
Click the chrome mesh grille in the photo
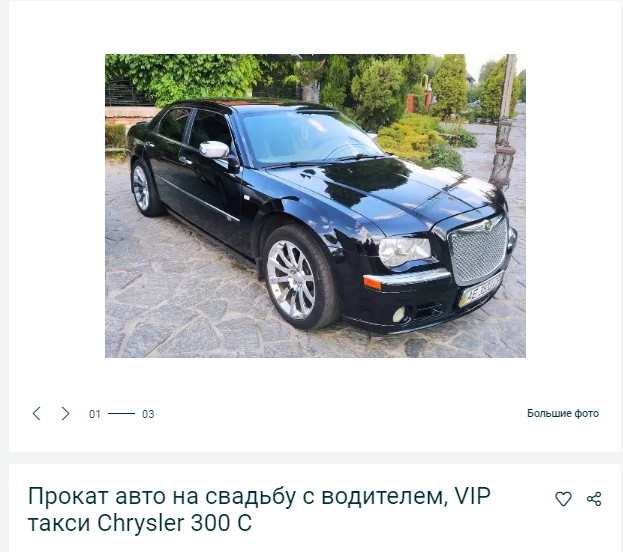point(478,250)
